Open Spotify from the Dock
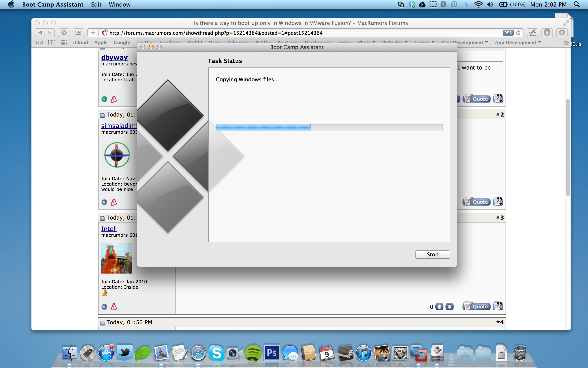The height and width of the screenshot is (368, 588). point(253,353)
